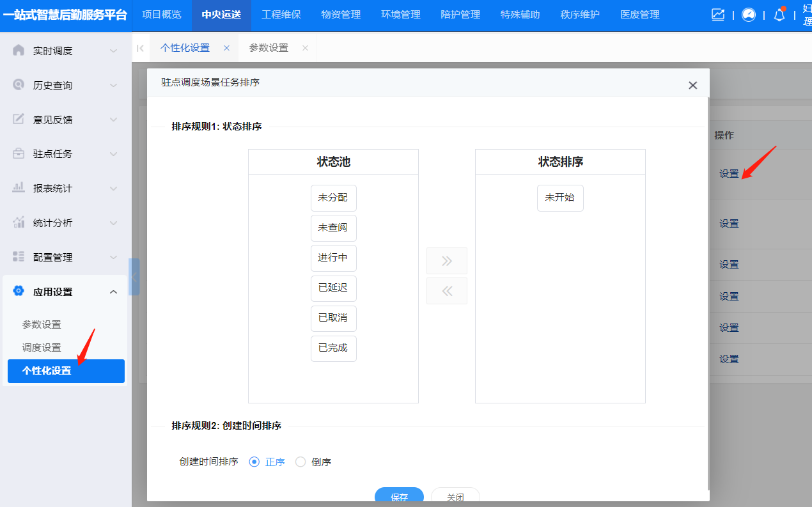The width and height of the screenshot is (812, 507).
Task: Click the dialog vertical scrollbar
Action: (708, 294)
